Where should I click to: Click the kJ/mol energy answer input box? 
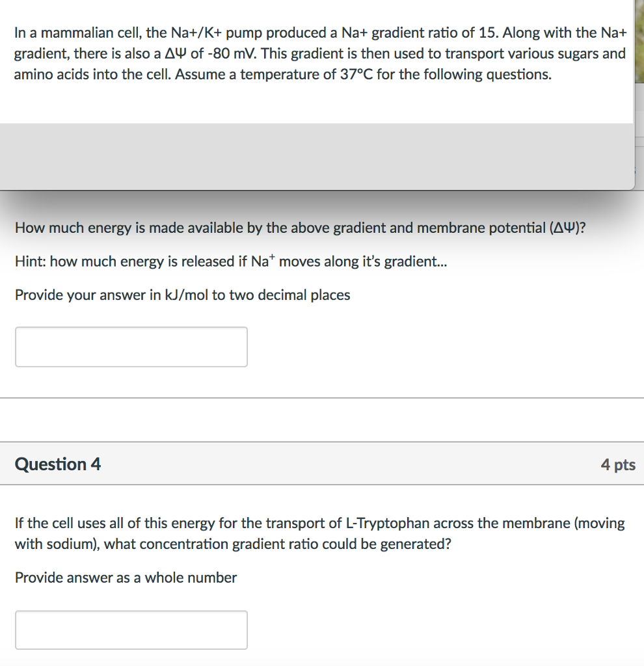[x=131, y=347]
